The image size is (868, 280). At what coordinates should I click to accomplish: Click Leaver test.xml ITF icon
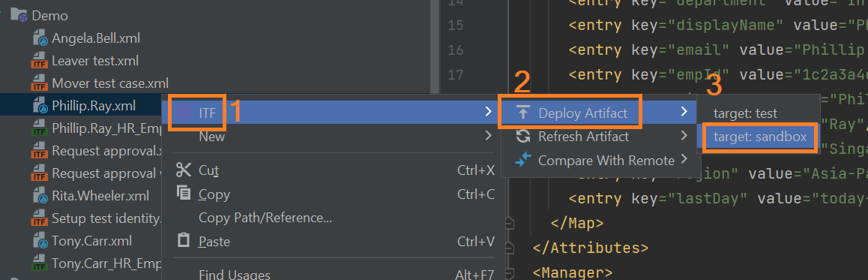39,61
